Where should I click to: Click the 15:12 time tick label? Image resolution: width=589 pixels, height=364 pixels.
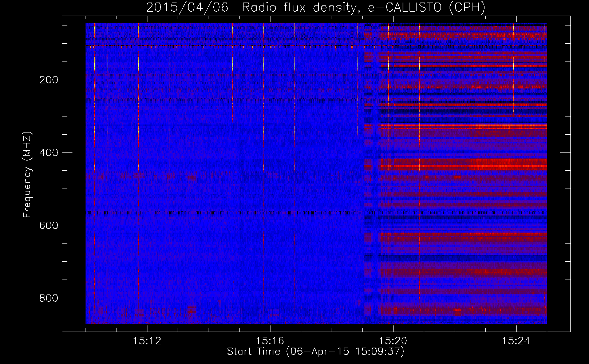tap(147, 341)
